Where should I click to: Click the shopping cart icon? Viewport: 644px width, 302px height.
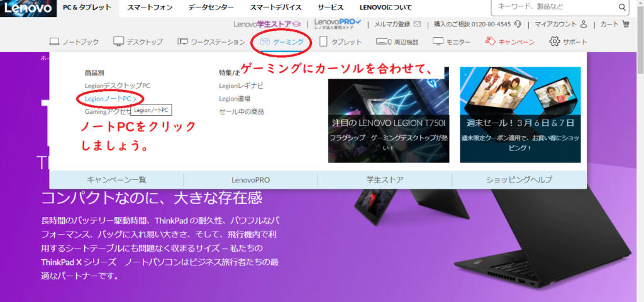(x=626, y=24)
